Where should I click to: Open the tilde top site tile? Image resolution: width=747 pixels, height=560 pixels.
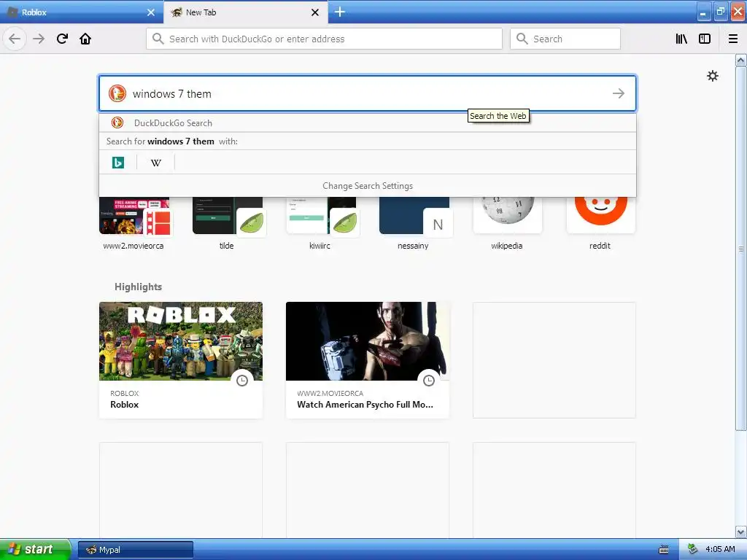point(227,223)
